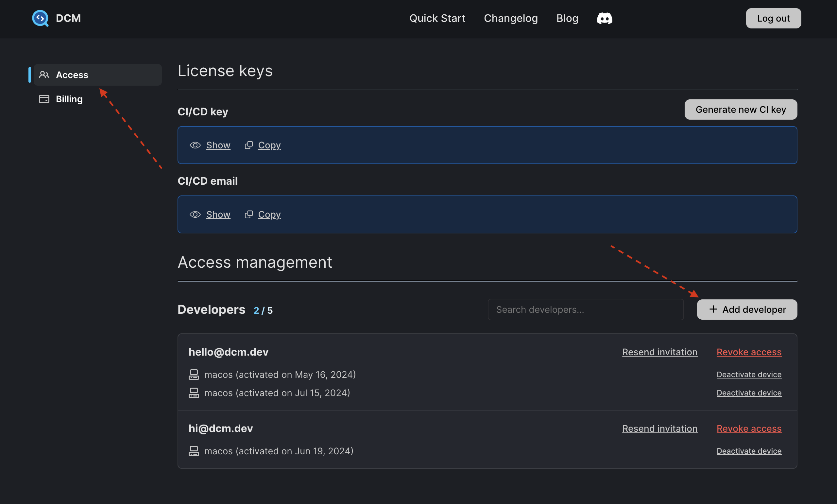Click the DCM logo icon

(40, 18)
